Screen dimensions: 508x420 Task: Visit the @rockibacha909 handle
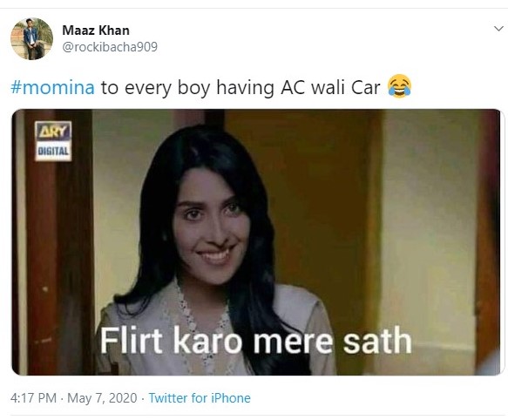[x=110, y=47]
